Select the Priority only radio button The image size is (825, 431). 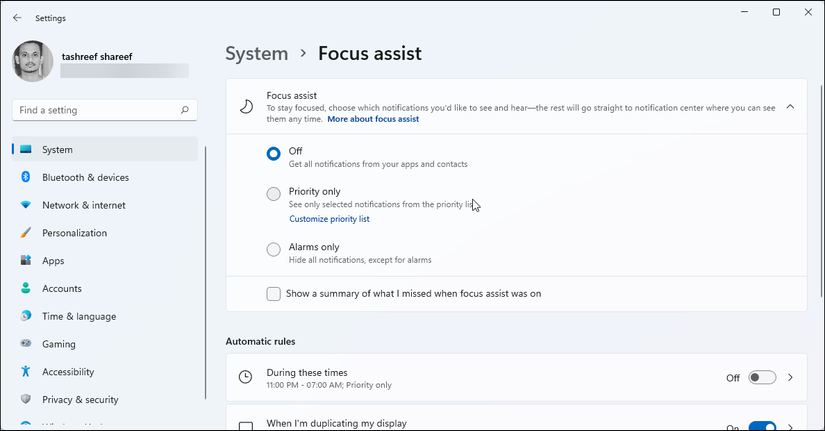point(273,194)
